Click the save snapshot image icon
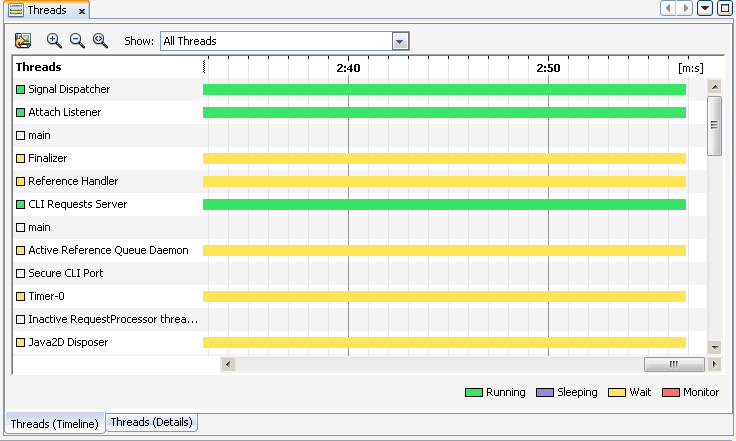The width and height of the screenshot is (736, 441). tap(23, 41)
